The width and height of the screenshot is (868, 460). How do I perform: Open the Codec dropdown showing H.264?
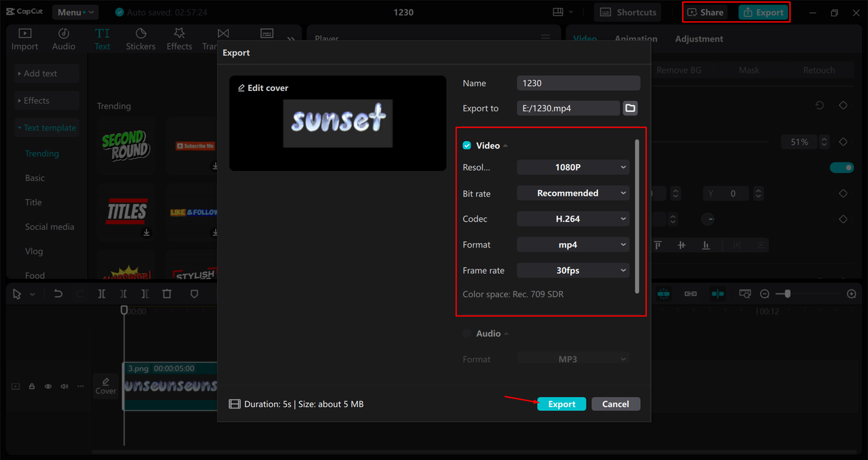tap(573, 218)
